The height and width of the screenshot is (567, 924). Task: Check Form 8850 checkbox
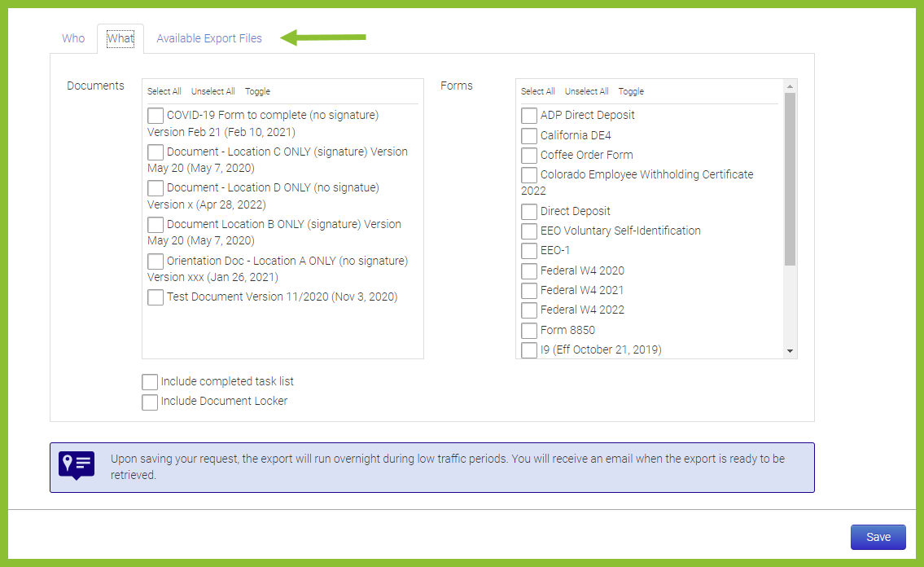pos(529,331)
